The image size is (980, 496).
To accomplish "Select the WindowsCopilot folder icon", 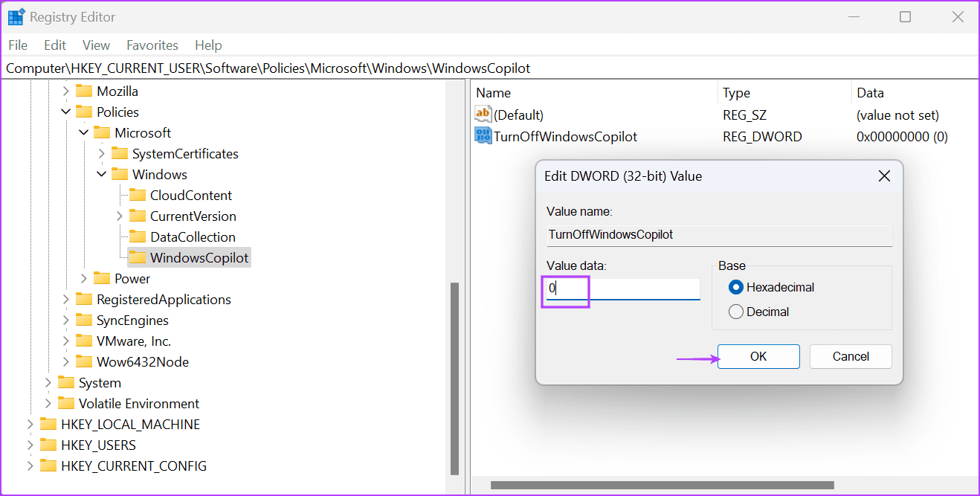I will pyautogui.click(x=137, y=258).
